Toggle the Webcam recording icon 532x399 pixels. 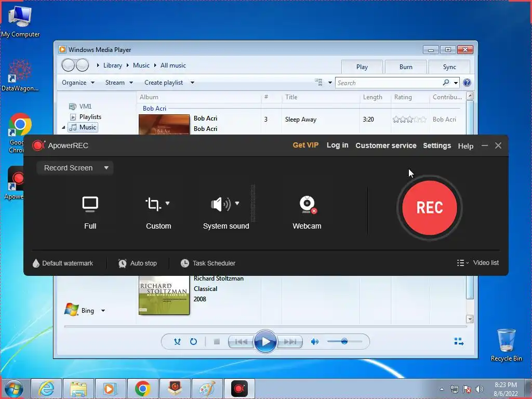(x=308, y=205)
